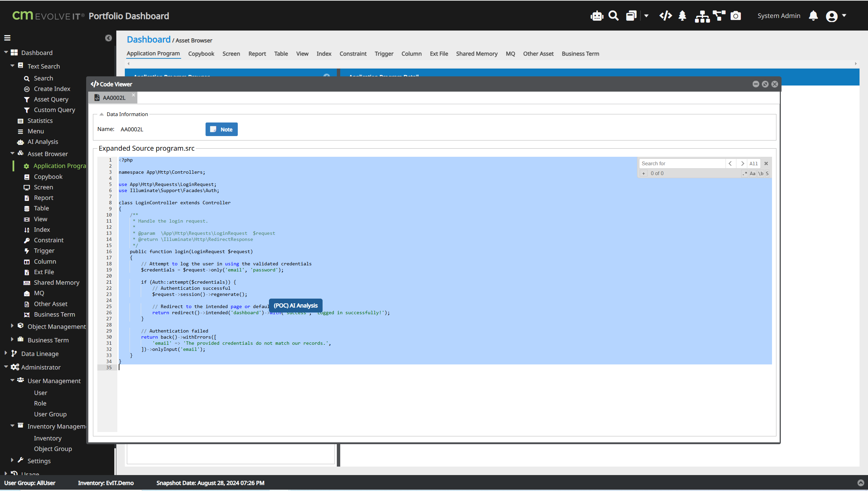
Task: Toggle case sensitive search option
Action: [752, 173]
